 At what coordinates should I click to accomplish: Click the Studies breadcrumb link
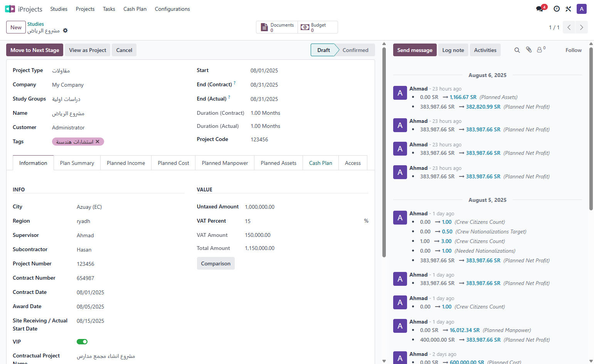[35, 24]
